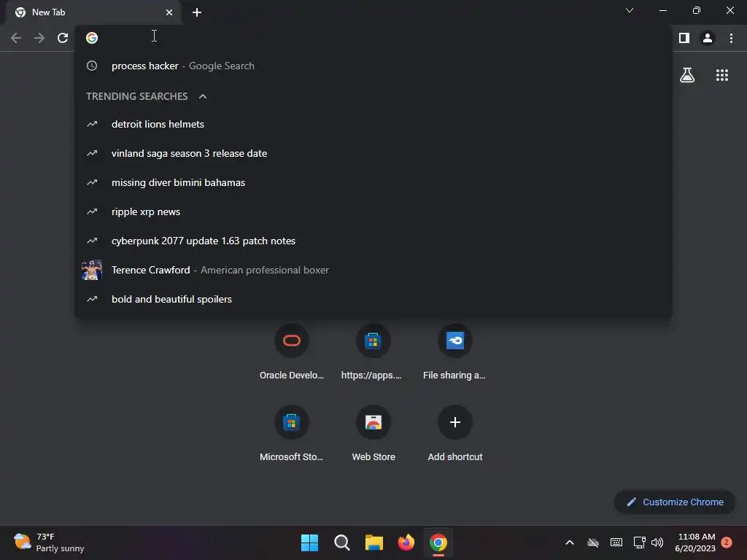Pick bold and beautiful spoilers suggestion
This screenshot has width=747, height=560.
coord(373,299)
